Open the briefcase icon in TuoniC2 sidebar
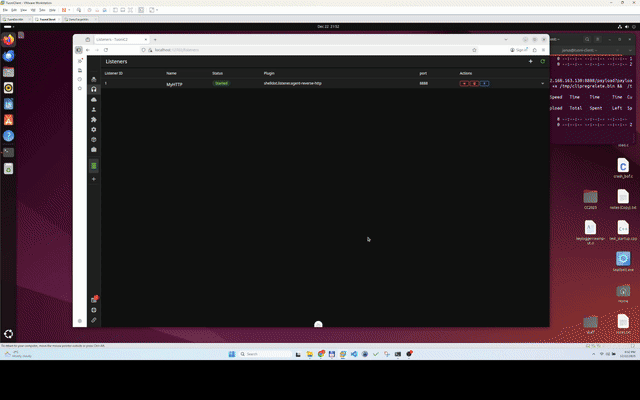The height and width of the screenshot is (400, 640). click(x=94, y=149)
